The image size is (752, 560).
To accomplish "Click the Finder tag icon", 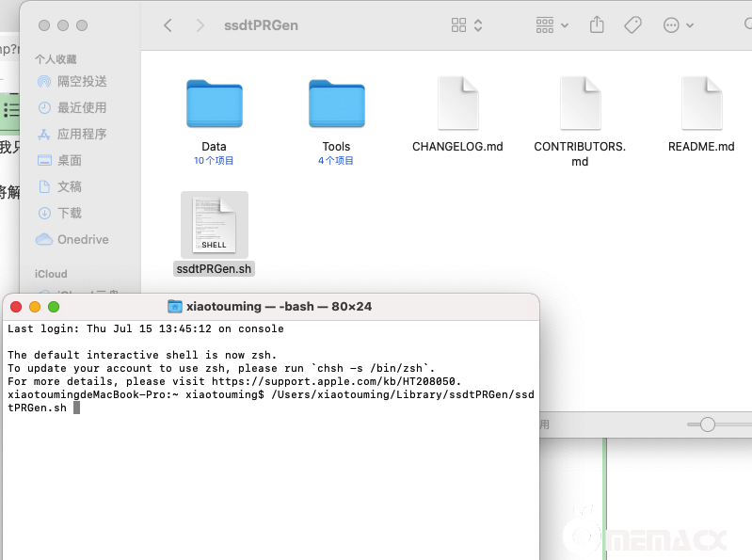I will point(632,25).
